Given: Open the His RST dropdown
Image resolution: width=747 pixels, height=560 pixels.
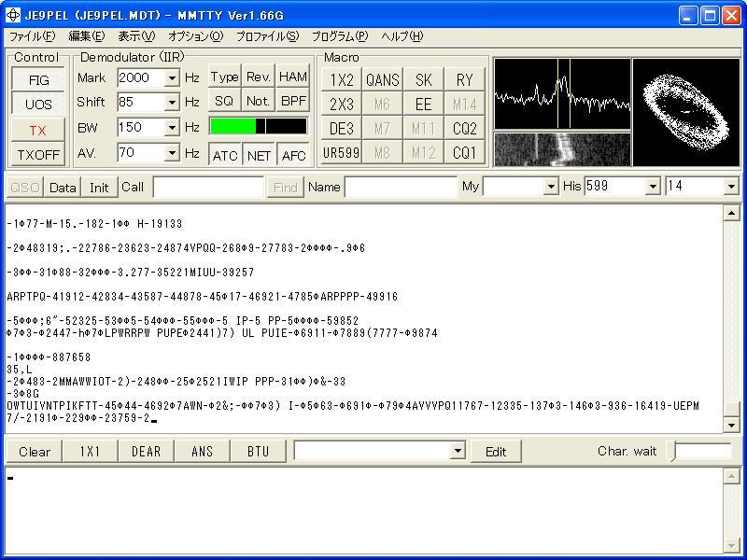Looking at the screenshot, I should coord(653,187).
